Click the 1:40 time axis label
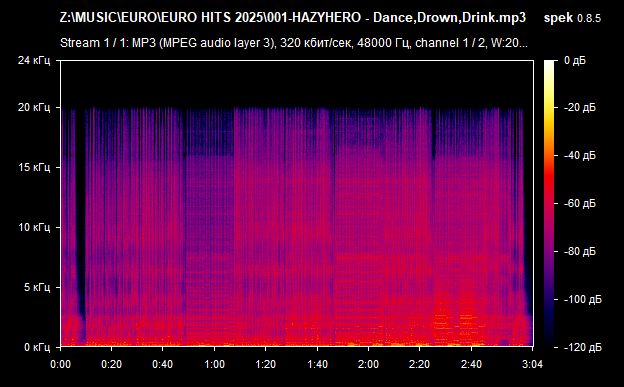 tap(317, 364)
